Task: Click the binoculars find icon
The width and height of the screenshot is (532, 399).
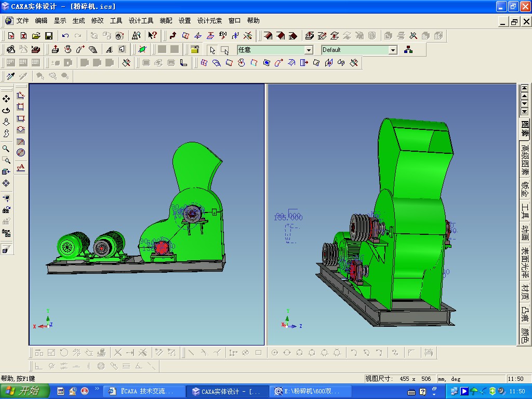Action: 137,36
